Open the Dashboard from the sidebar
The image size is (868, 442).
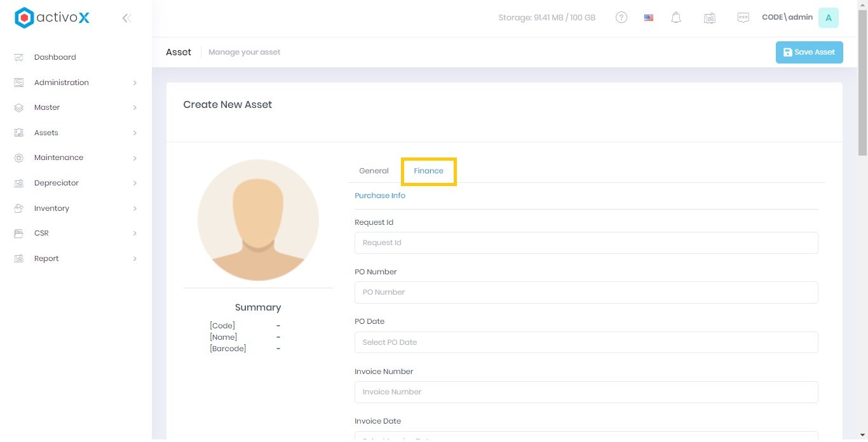(55, 57)
